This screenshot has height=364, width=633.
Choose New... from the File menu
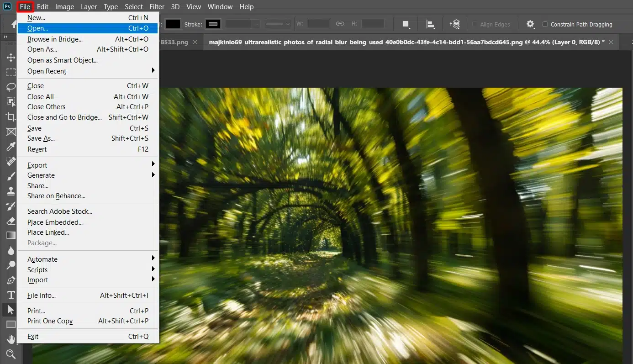pos(88,18)
